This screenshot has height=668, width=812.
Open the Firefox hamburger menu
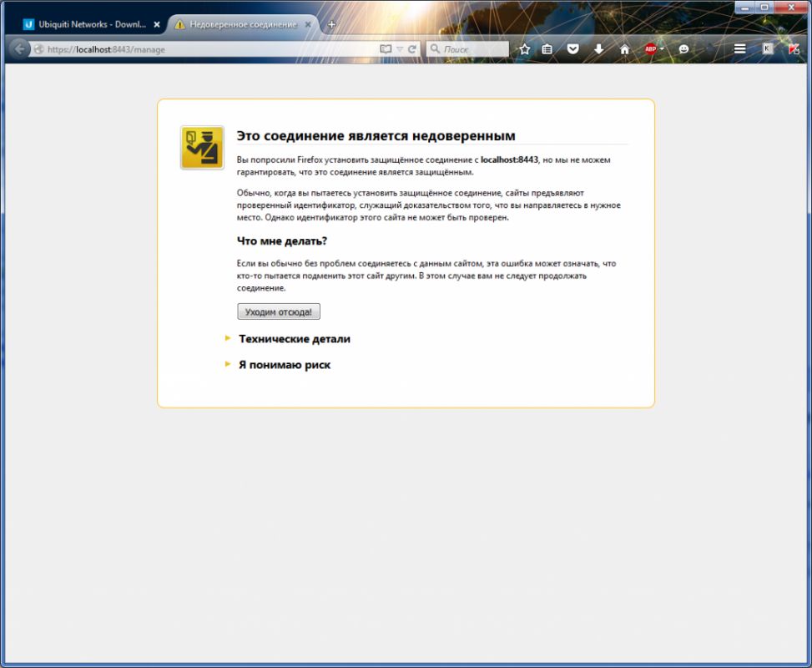tap(739, 49)
